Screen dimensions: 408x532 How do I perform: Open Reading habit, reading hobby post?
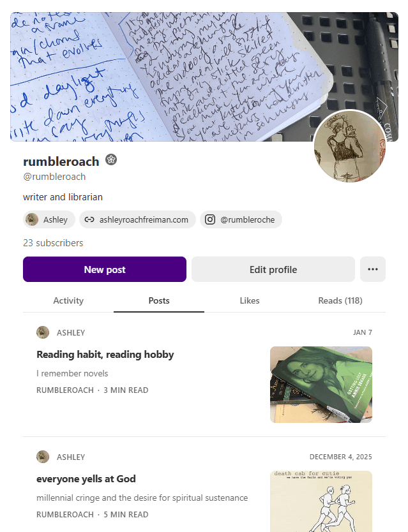coord(105,355)
